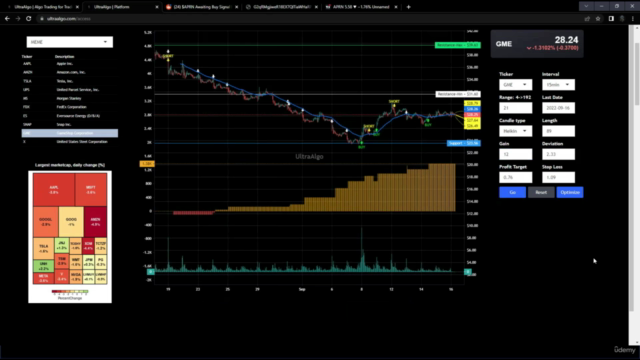This screenshot has height=360, width=640.
Task: Open the Chrome three-dot menu
Action: pyautogui.click(x=633, y=19)
